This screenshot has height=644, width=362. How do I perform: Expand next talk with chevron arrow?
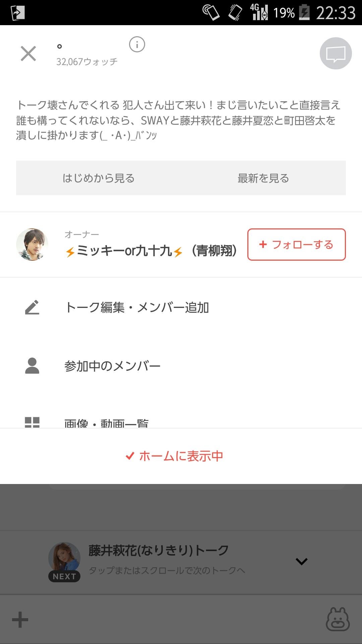click(x=301, y=561)
